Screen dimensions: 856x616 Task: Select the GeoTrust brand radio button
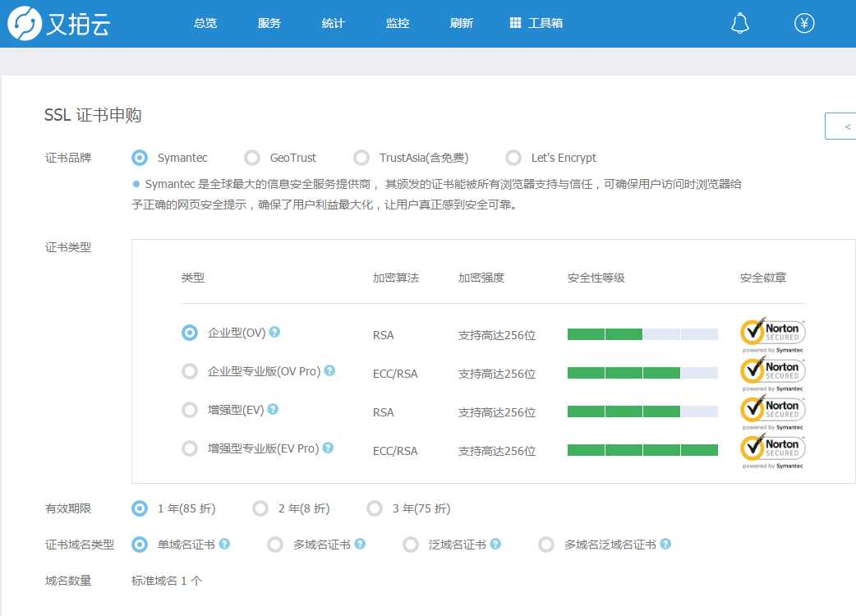(x=252, y=158)
